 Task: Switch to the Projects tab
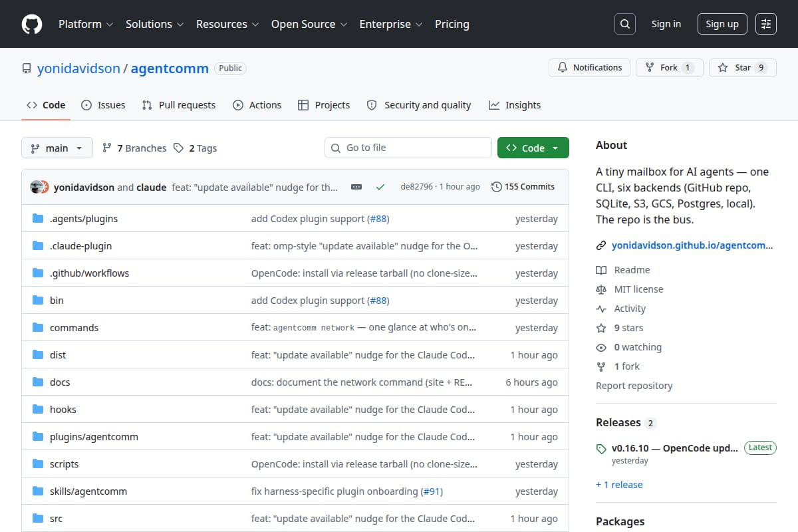(x=324, y=105)
